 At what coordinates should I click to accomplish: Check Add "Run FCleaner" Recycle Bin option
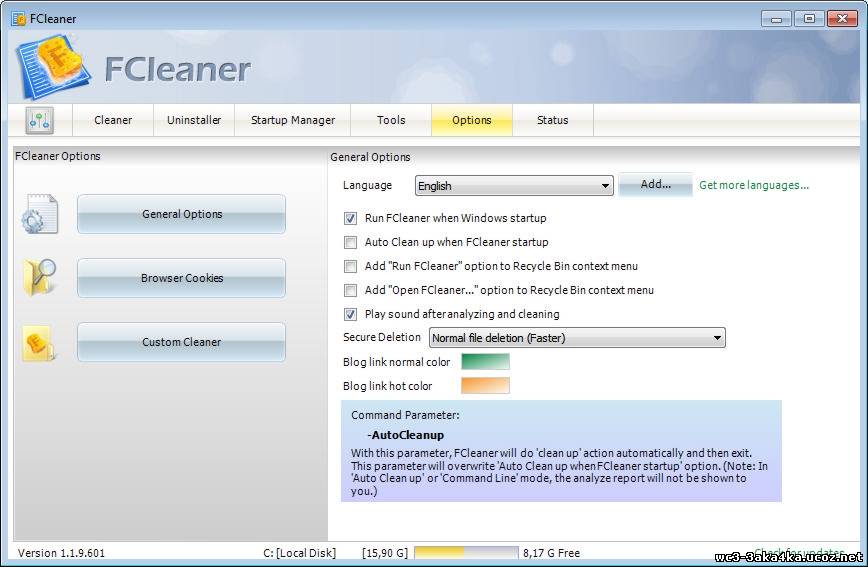pyautogui.click(x=350, y=266)
